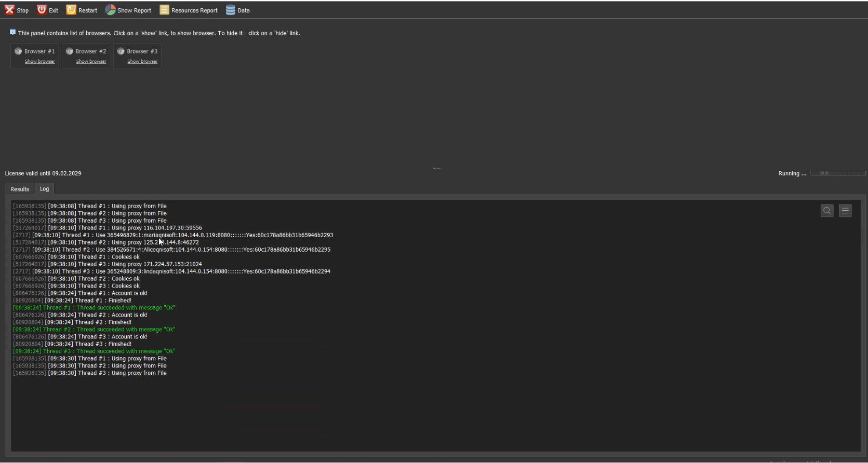Image resolution: width=868 pixels, height=463 pixels.
Task: Show browser for Browser #3
Action: point(142,61)
